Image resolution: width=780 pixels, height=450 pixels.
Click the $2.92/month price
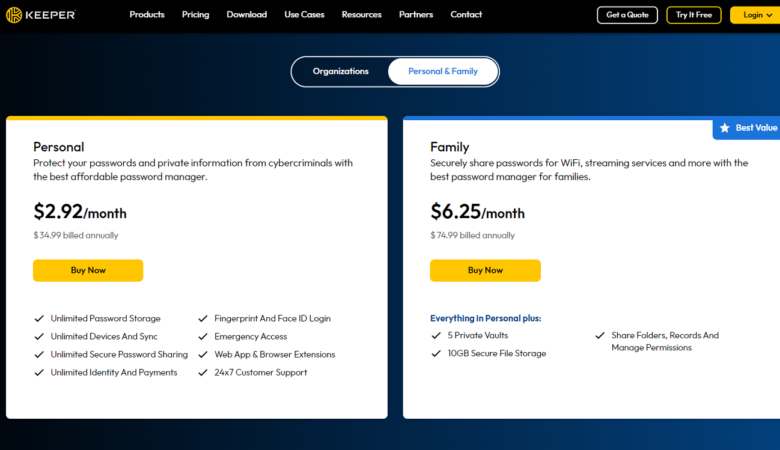(80, 212)
